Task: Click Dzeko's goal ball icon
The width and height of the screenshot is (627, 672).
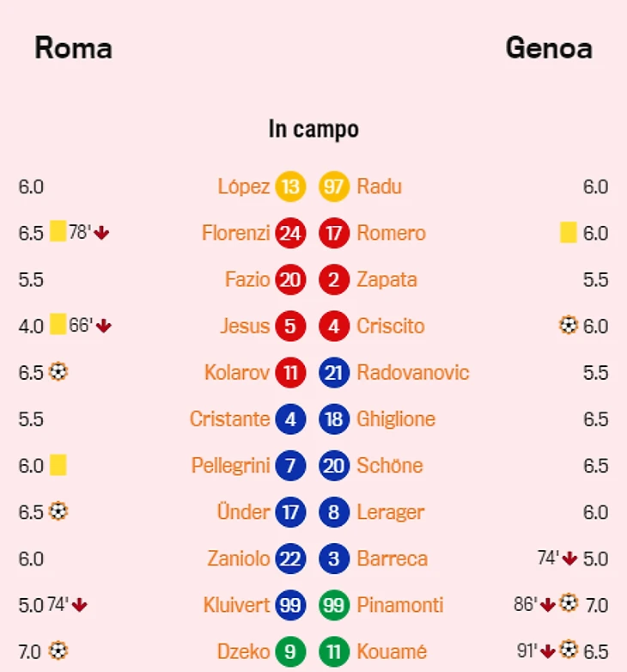Action: pyautogui.click(x=58, y=651)
